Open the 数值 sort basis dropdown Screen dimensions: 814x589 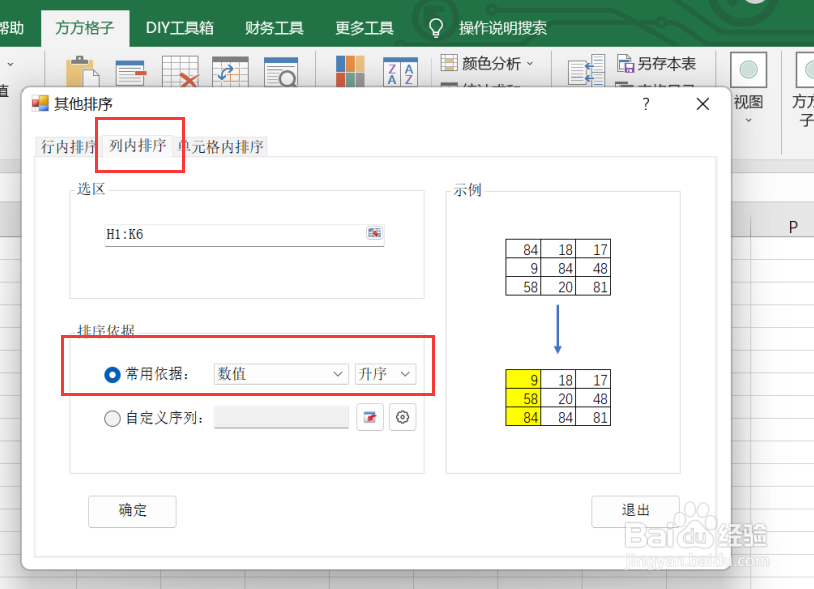[279, 374]
